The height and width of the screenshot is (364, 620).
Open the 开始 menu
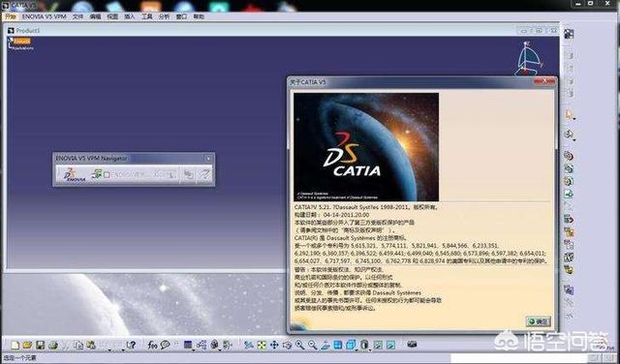[10, 16]
